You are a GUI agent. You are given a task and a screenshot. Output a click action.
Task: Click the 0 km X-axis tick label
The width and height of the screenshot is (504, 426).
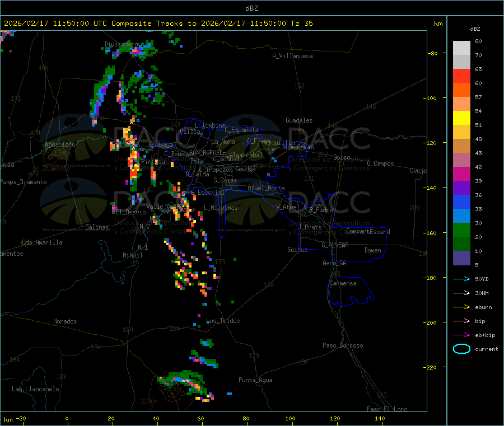(x=67, y=418)
